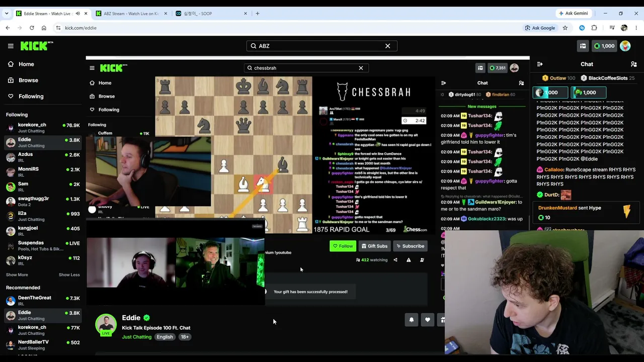Clear the chessbrah search in the embedded stream

(x=361, y=68)
